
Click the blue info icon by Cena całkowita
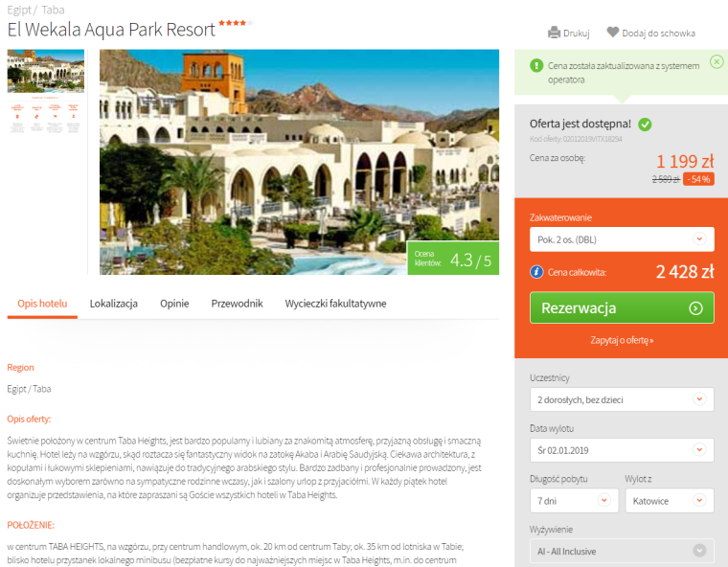click(x=536, y=272)
